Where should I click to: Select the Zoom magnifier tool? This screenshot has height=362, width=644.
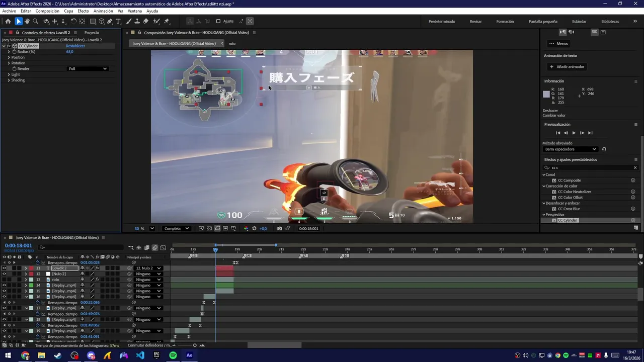pos(36,21)
